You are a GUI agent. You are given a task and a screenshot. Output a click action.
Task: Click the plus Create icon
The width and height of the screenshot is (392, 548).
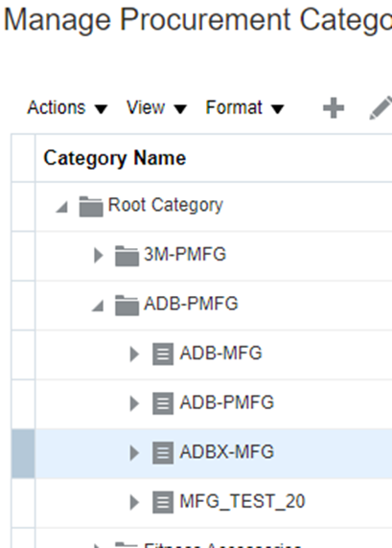tap(334, 108)
